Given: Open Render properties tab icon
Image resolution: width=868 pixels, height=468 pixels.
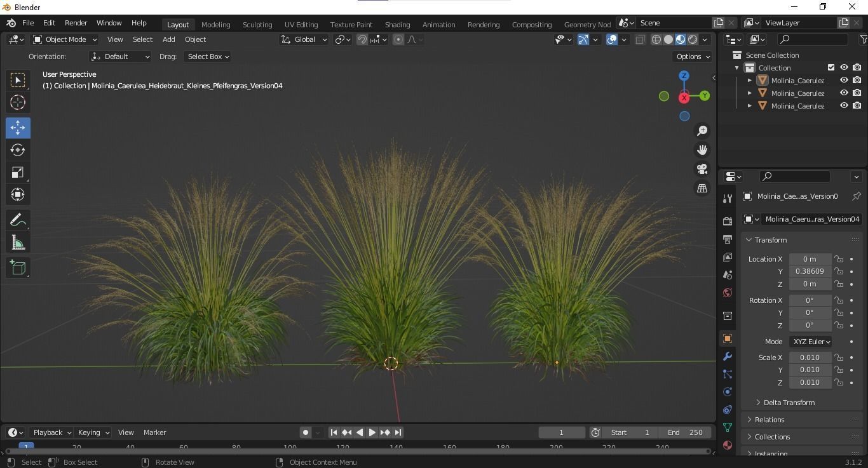Looking at the screenshot, I should tap(728, 222).
